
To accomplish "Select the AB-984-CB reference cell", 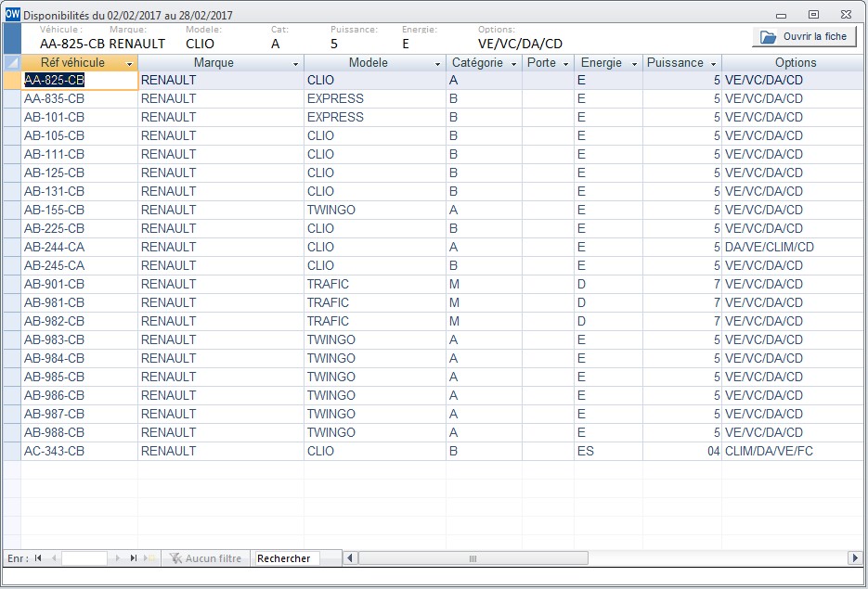I will [x=80, y=358].
